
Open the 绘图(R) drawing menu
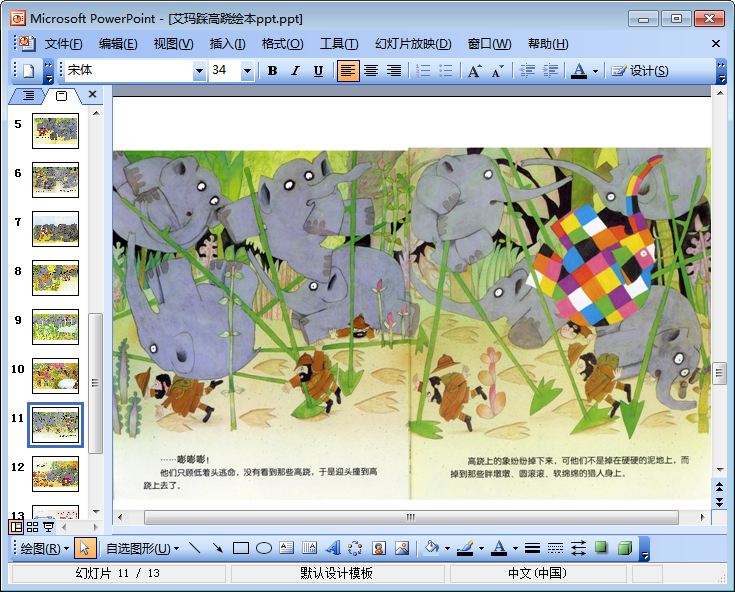click(x=44, y=548)
